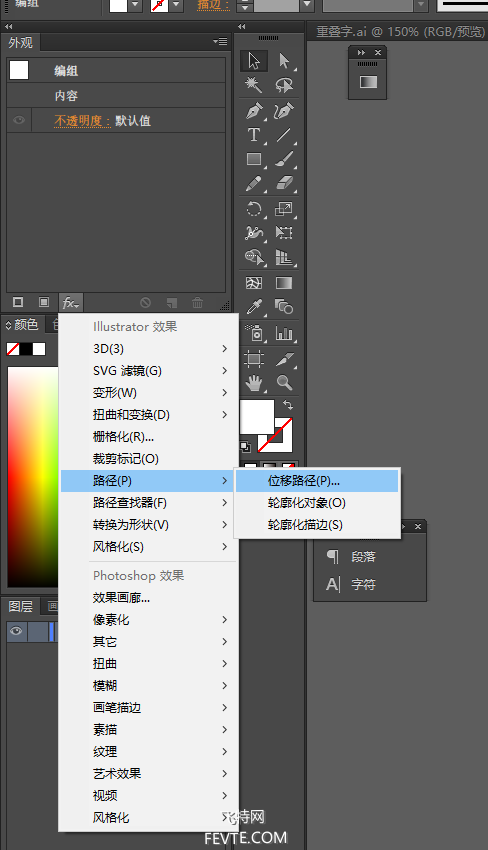Choose the Eyedropper tool

254,307
